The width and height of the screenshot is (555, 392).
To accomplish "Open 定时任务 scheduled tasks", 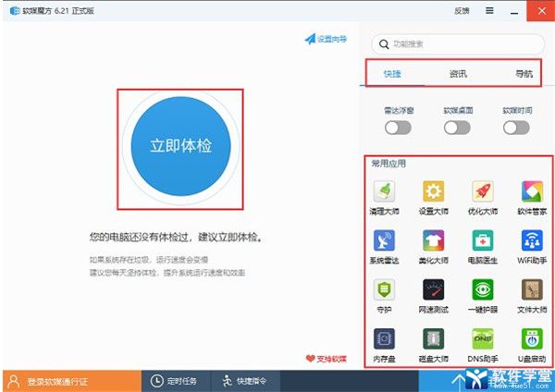I will (x=174, y=381).
